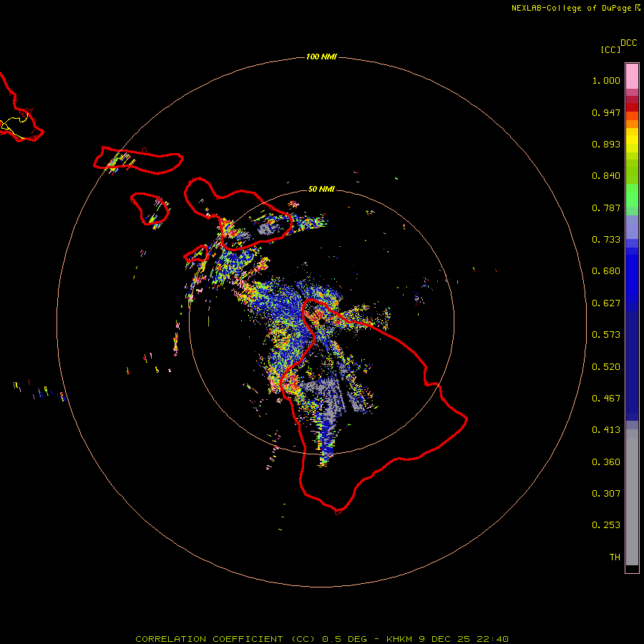The image size is (644, 644).
Task: Click the 100 NMI range ring label
Action: [321, 57]
